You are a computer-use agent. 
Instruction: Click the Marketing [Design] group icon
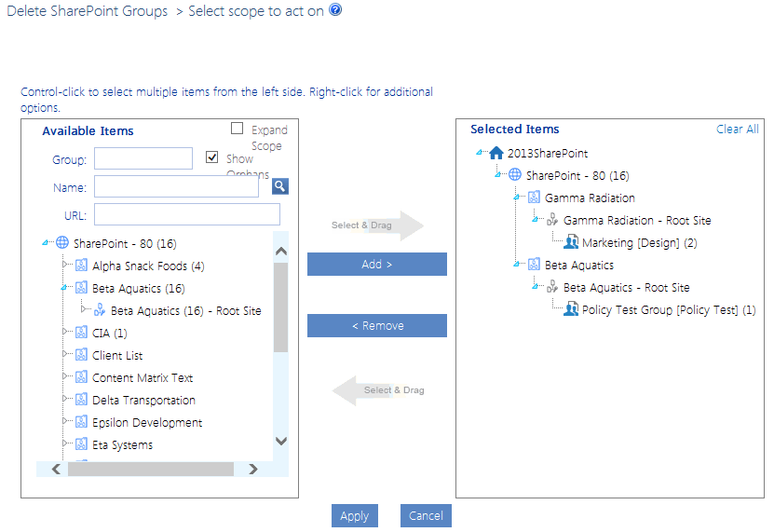(571, 243)
